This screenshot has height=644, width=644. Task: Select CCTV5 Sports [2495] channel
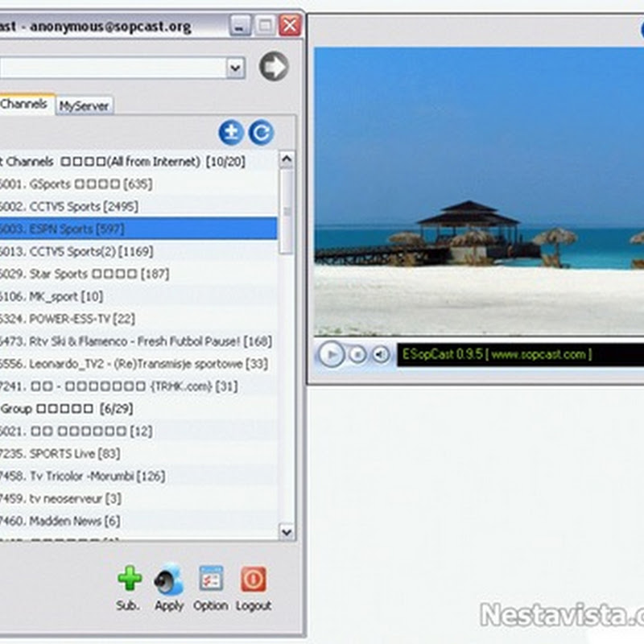tap(64, 206)
